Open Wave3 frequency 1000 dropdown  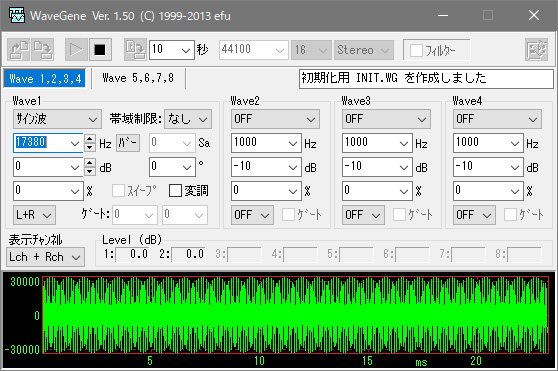coord(404,144)
